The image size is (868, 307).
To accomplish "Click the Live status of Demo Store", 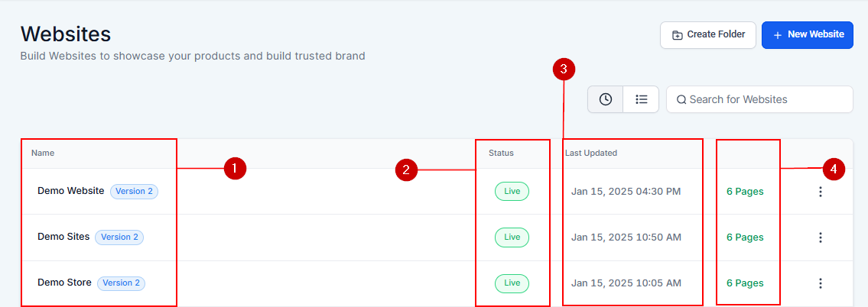I will pos(512,283).
